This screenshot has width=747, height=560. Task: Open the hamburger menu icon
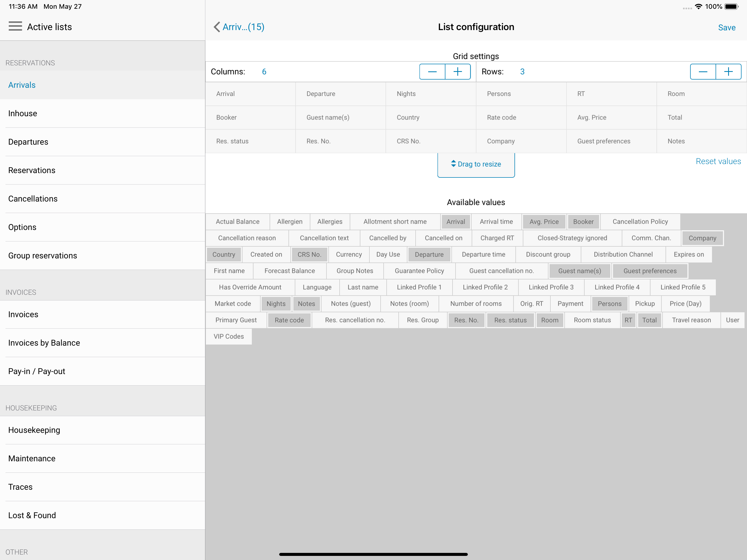coord(15,26)
